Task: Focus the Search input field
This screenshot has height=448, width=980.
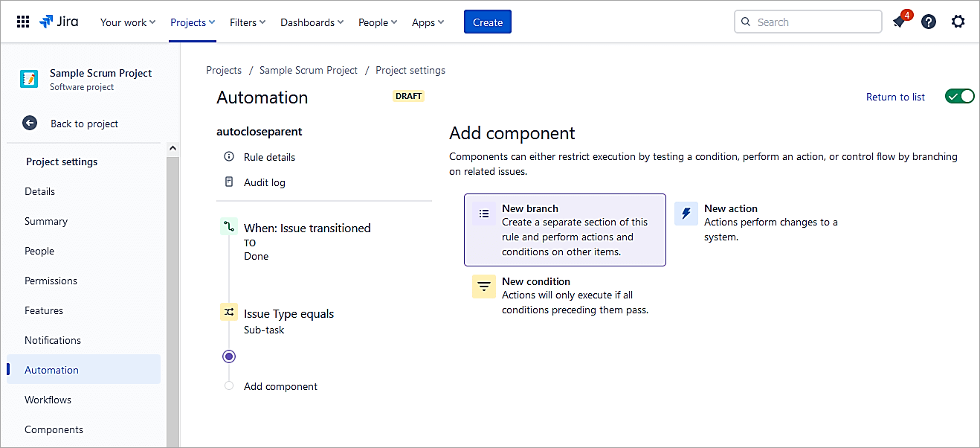Action: [x=815, y=22]
